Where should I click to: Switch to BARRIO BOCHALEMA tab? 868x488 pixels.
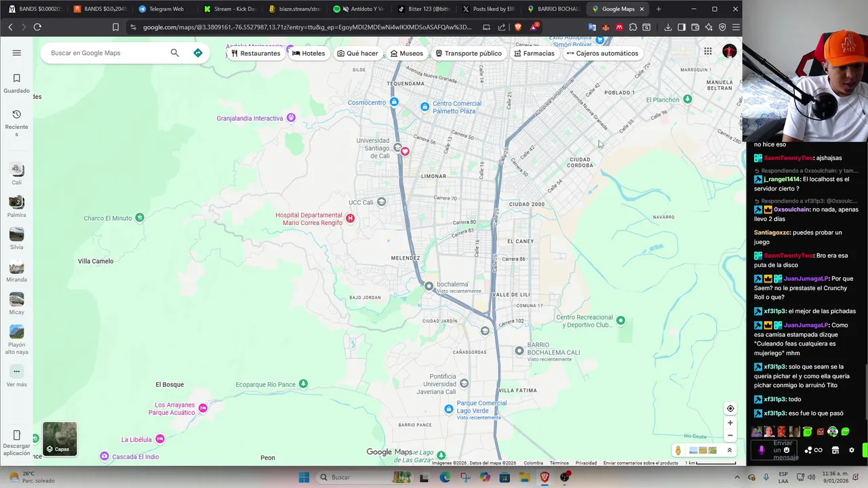pyautogui.click(x=555, y=9)
